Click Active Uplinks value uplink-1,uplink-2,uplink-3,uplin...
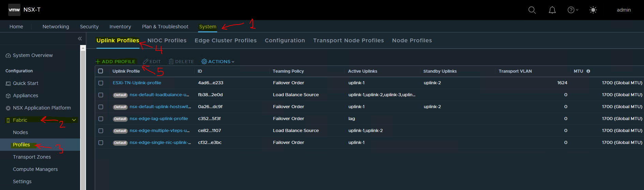 coord(382,95)
